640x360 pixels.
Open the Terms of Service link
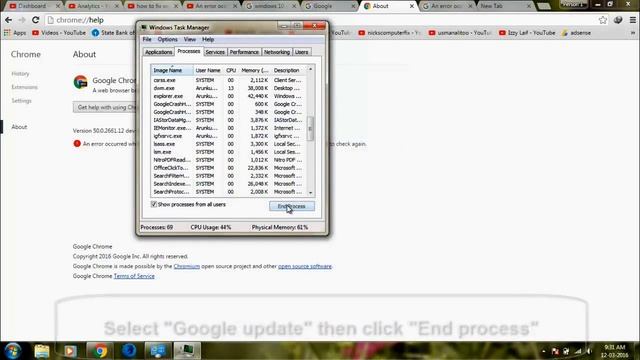[134, 276]
